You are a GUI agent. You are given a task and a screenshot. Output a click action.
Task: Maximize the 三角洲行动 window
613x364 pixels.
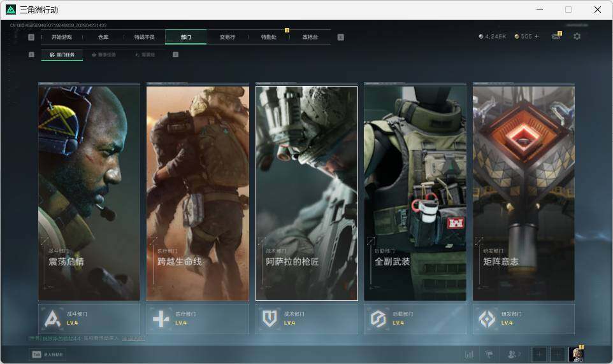tap(568, 10)
